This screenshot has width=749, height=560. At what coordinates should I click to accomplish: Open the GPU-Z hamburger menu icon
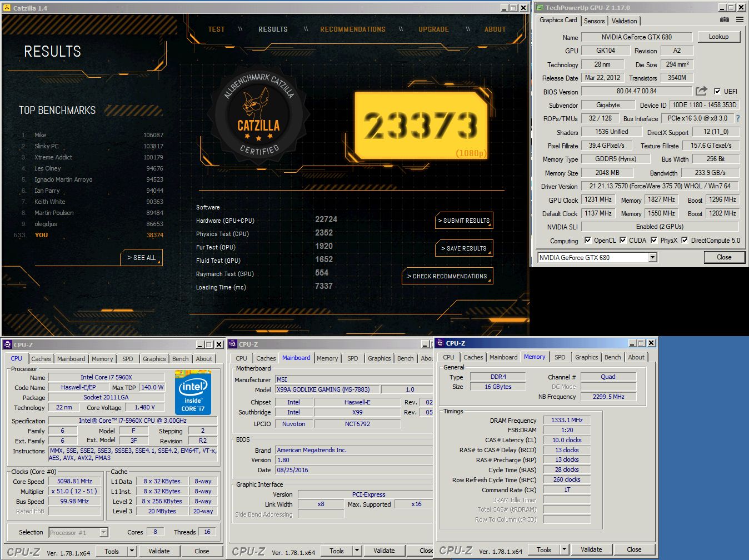pos(740,19)
